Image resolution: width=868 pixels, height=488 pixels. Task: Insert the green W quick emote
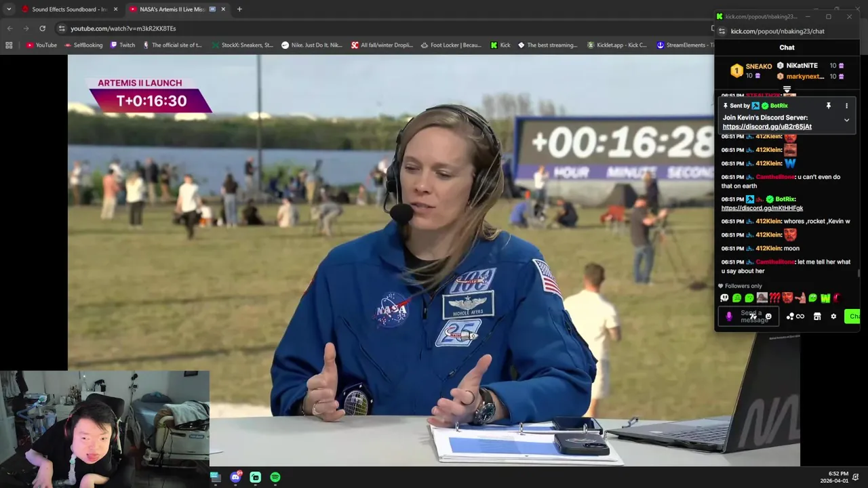[x=825, y=298]
